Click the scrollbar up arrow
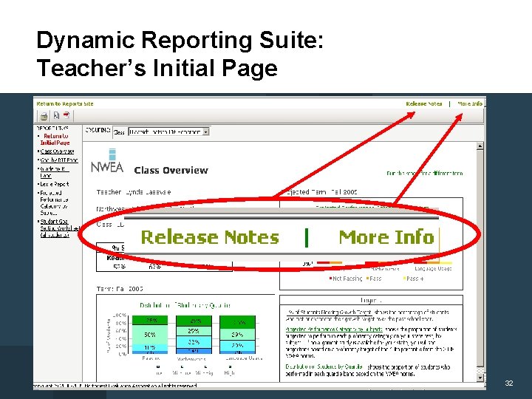Screen dimensions: 532x399 [480, 146]
